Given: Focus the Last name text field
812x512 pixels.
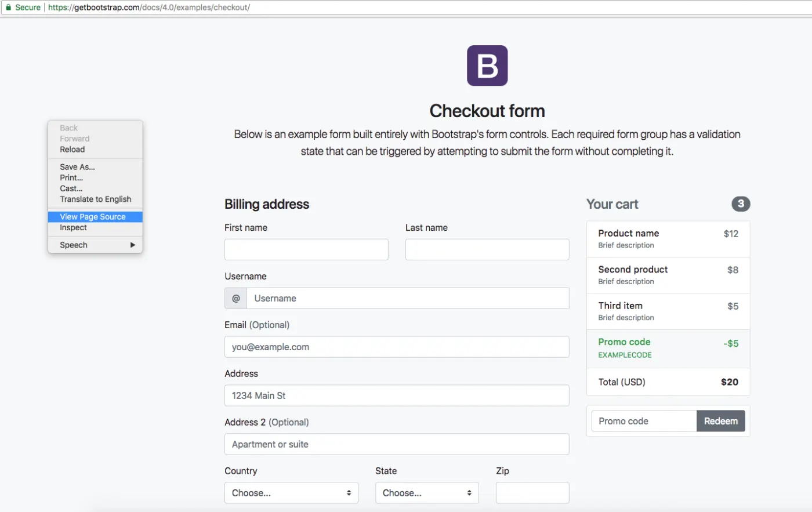Looking at the screenshot, I should [487, 249].
